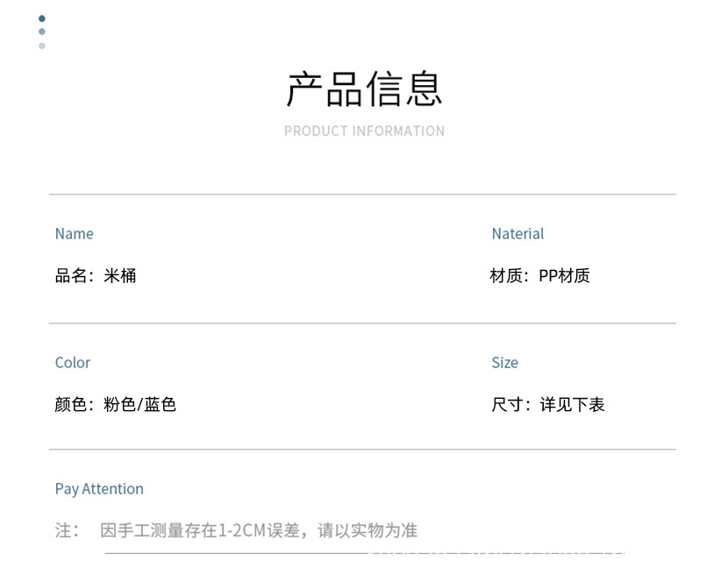Click the Size section label

pyautogui.click(x=504, y=363)
